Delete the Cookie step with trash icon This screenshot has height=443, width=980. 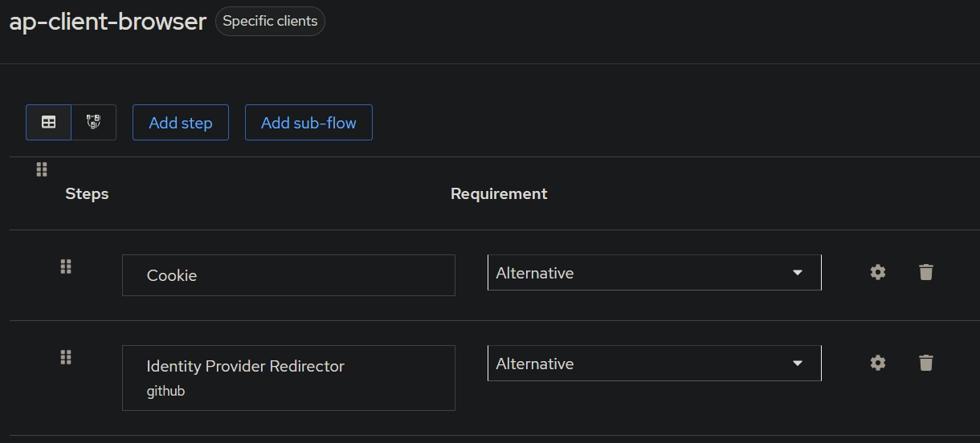point(926,272)
